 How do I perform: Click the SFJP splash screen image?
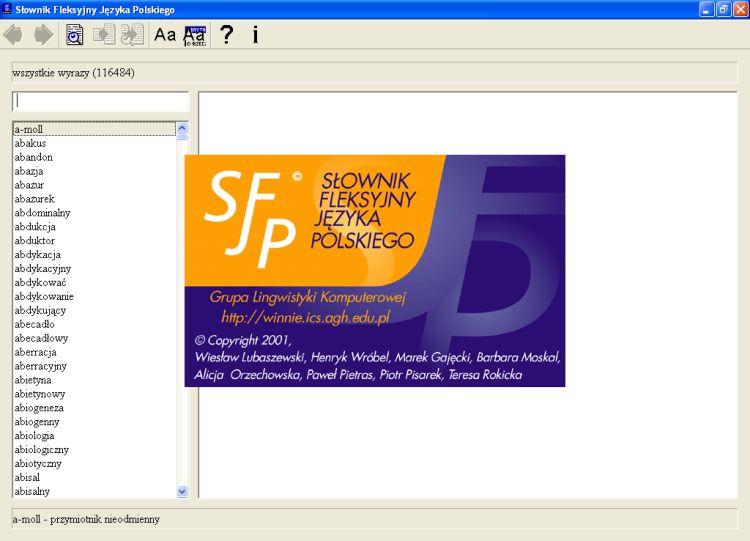(x=375, y=271)
